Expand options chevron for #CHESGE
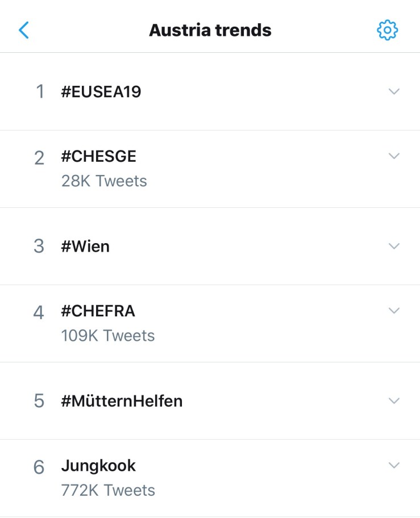420x518 pixels. tap(394, 156)
